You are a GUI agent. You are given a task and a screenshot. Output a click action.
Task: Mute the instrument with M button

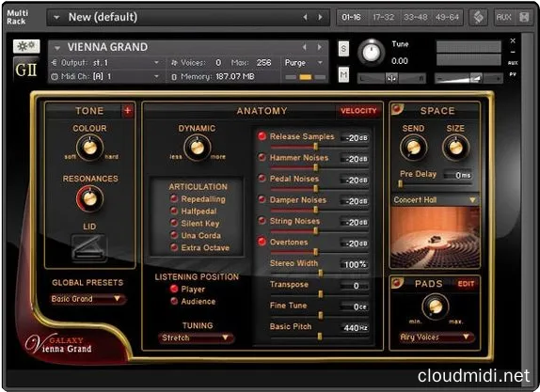pyautogui.click(x=343, y=74)
